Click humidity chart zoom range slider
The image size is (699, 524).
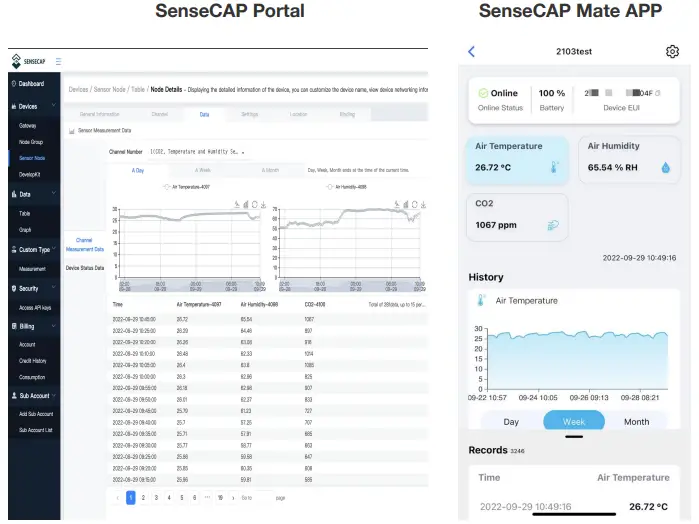(350, 286)
